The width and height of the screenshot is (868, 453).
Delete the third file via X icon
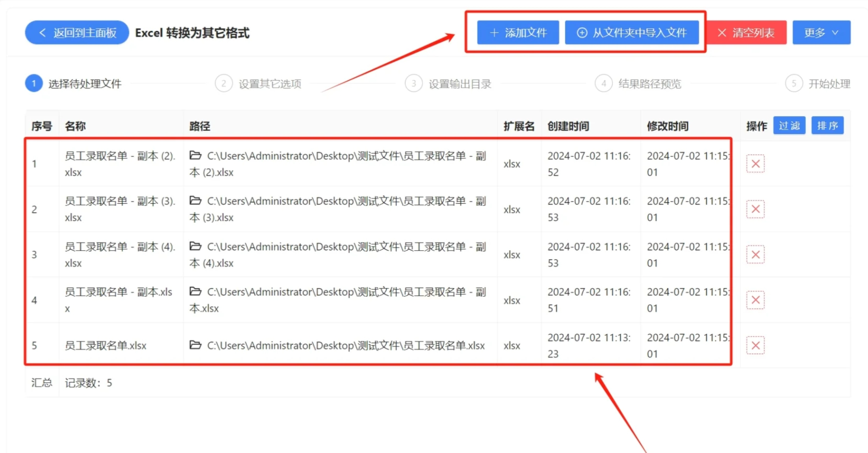point(755,255)
